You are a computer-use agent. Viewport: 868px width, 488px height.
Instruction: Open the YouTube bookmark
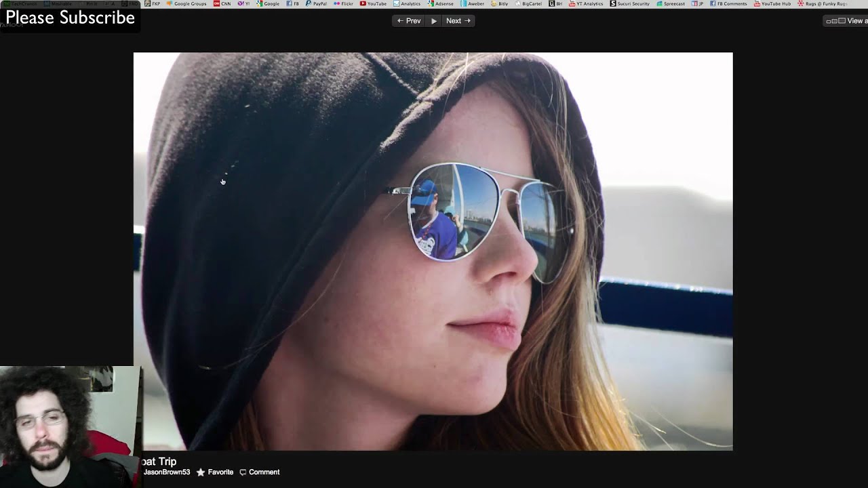[x=373, y=3]
